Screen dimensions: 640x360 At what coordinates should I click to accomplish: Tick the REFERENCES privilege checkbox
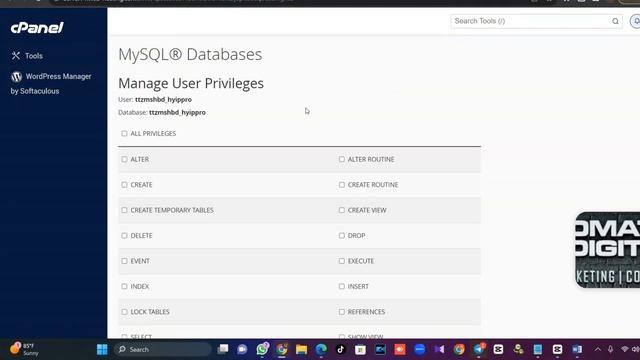coord(342,312)
